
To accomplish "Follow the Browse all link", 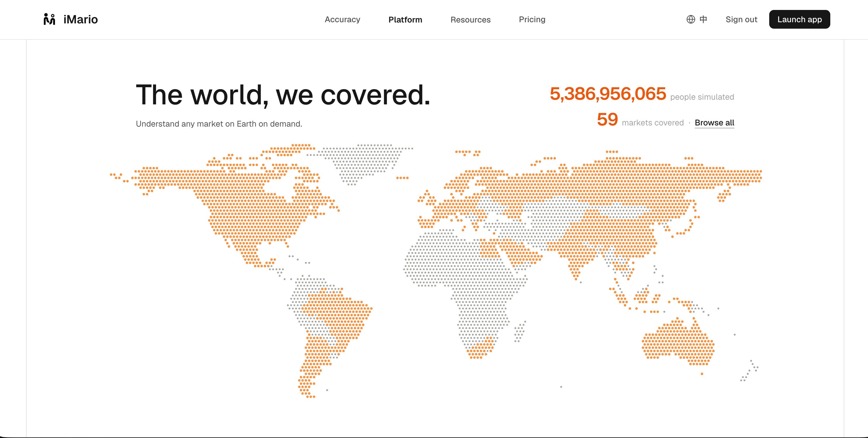I will click(714, 123).
